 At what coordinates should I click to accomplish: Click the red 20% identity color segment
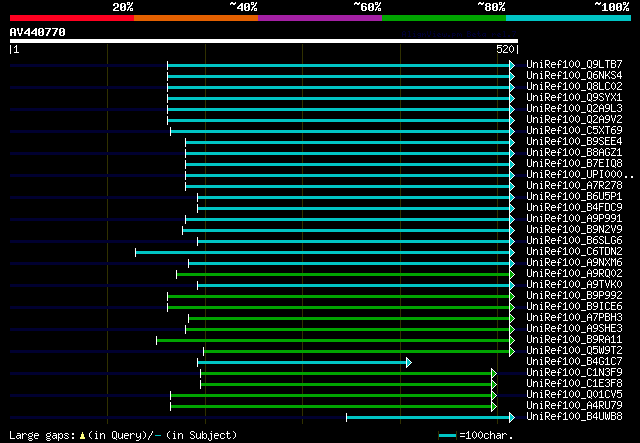(72, 18)
